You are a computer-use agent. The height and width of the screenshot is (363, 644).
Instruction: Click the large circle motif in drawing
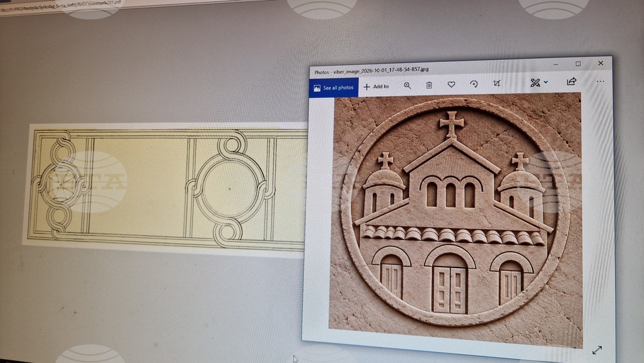pyautogui.click(x=230, y=188)
